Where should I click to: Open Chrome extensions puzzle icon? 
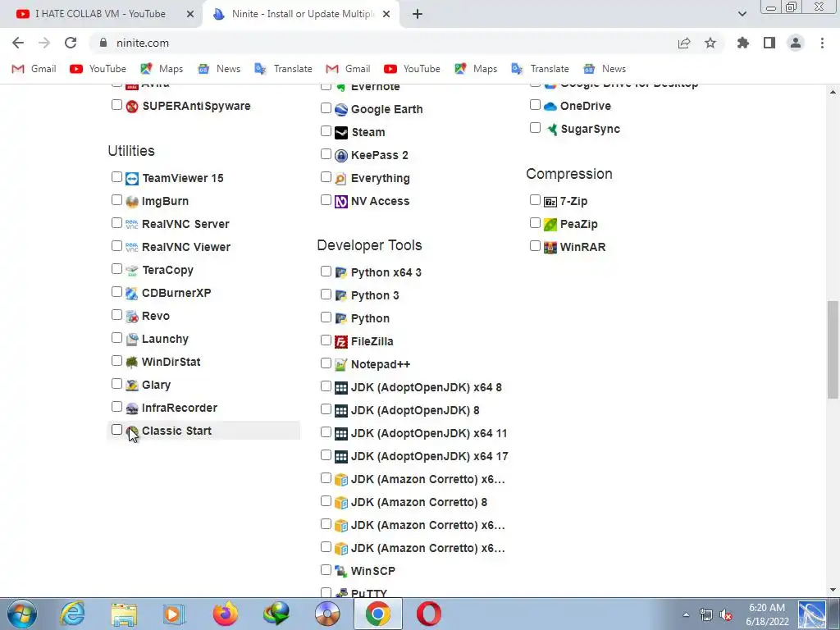(743, 43)
